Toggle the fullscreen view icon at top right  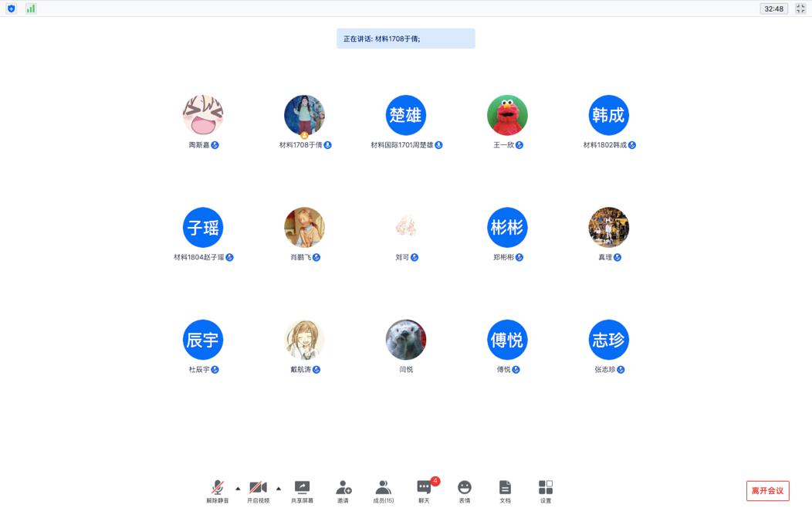pos(800,8)
